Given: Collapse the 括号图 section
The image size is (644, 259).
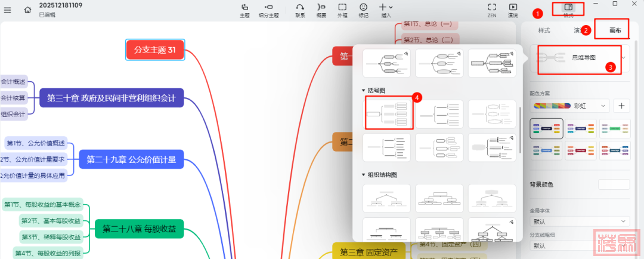Looking at the screenshot, I should point(364,90).
